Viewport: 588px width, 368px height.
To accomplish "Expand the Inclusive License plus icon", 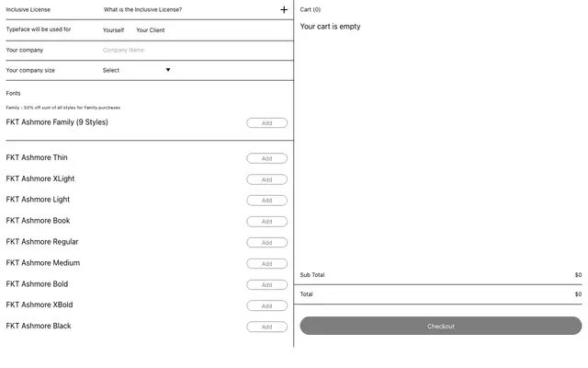I will click(x=284, y=10).
